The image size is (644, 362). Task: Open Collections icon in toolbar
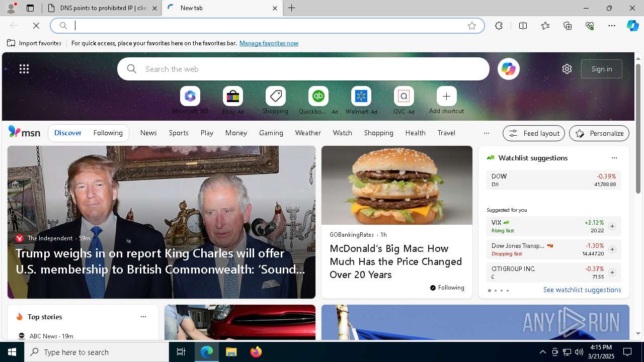coord(568,26)
